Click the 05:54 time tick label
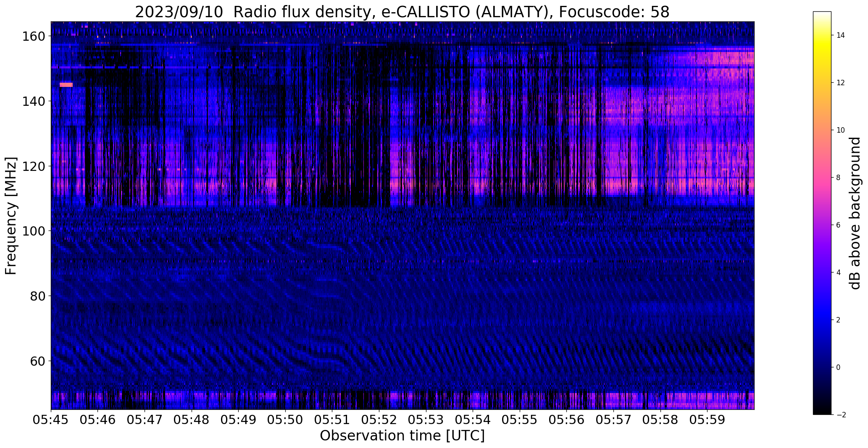The image size is (868, 448). point(473,420)
